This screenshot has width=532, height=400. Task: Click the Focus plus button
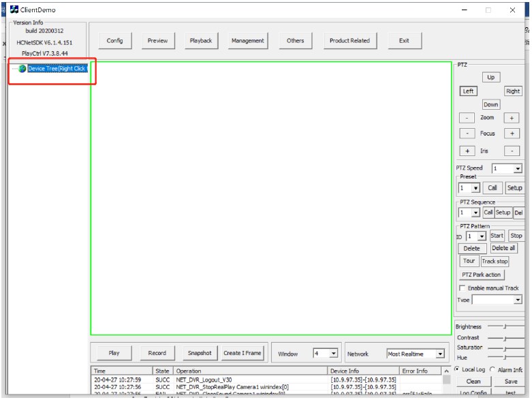click(x=512, y=134)
